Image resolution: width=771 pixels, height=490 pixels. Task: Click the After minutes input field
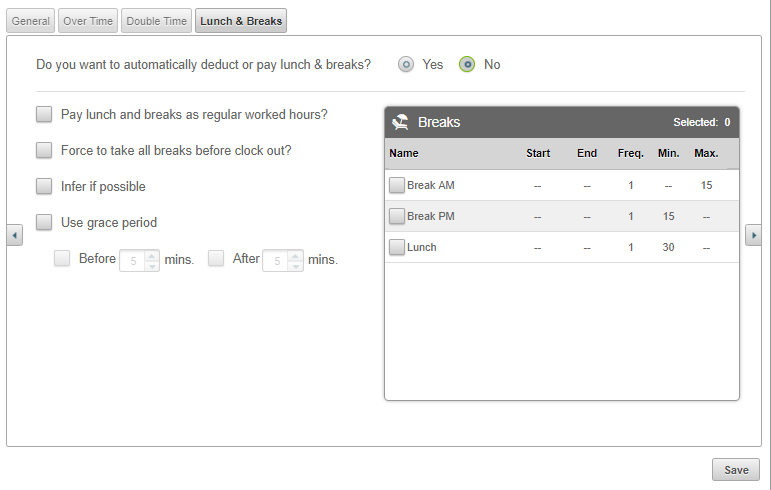pyautogui.click(x=276, y=260)
